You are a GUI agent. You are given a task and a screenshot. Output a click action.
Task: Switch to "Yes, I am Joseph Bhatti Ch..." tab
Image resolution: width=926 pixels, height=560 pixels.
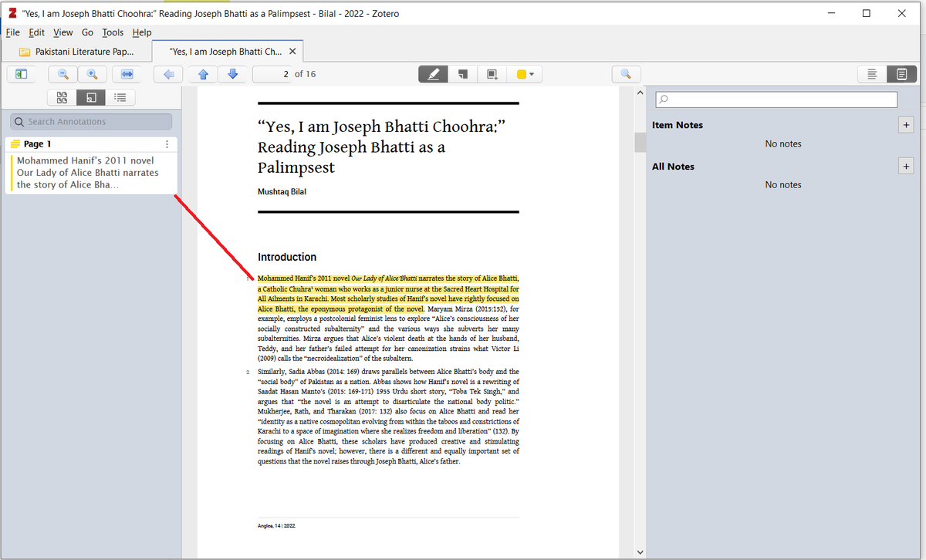[225, 52]
